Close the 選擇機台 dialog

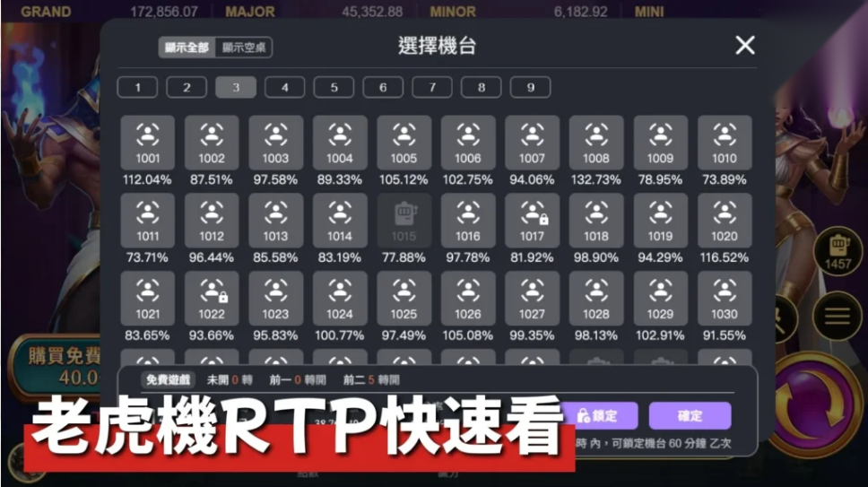tap(744, 46)
